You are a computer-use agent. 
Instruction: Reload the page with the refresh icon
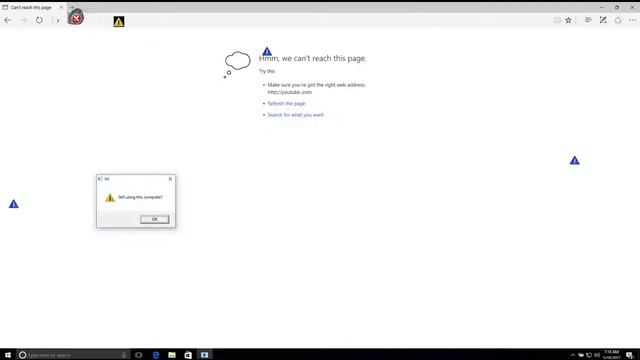click(x=39, y=20)
